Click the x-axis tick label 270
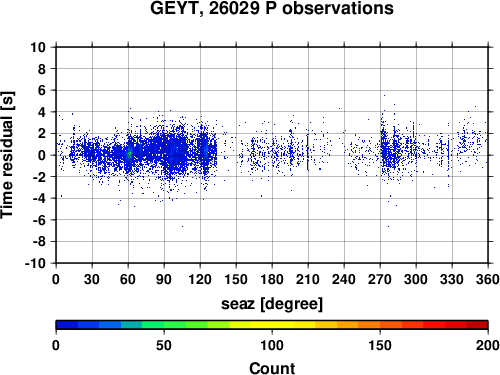Viewport: 500px width, 375px height. coord(380,279)
